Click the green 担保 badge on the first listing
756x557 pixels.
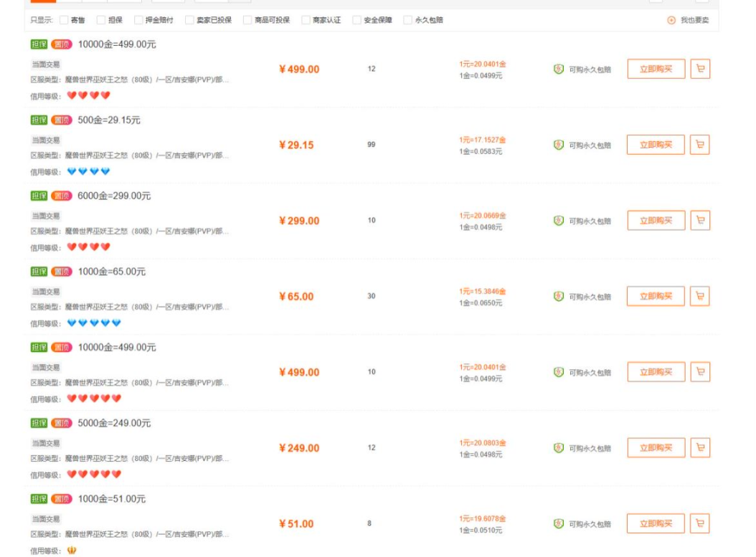[x=38, y=44]
